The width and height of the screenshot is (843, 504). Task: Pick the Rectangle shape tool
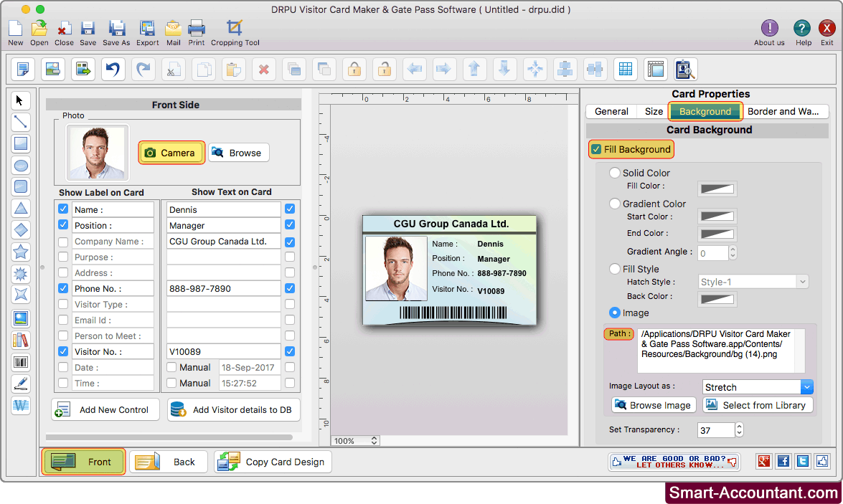[21, 143]
